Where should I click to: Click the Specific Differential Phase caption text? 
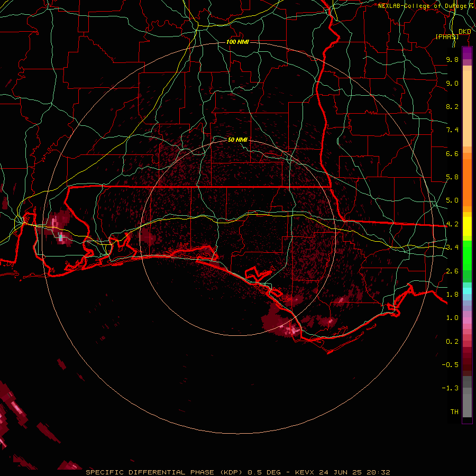237,472
